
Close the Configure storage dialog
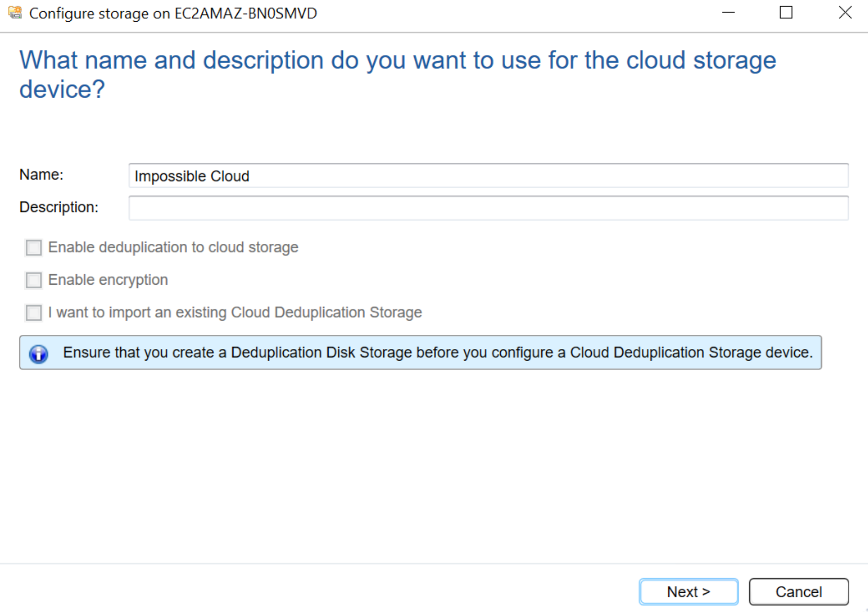pyautogui.click(x=845, y=13)
